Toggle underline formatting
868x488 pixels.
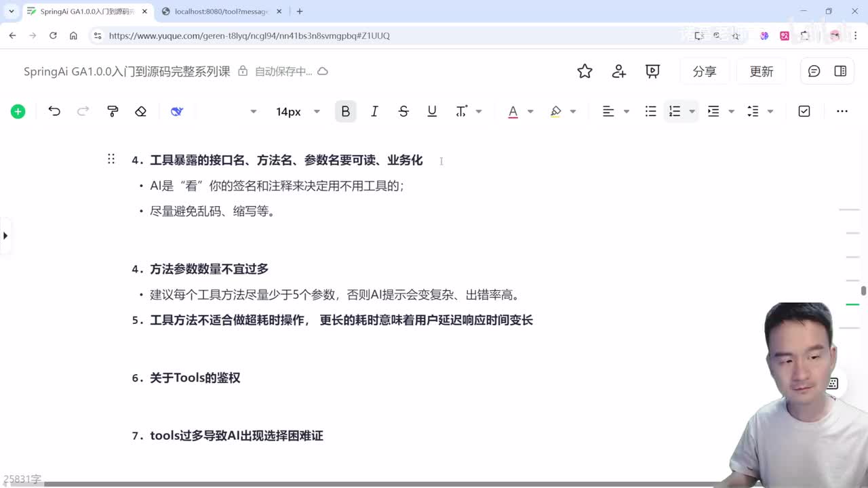(x=432, y=112)
